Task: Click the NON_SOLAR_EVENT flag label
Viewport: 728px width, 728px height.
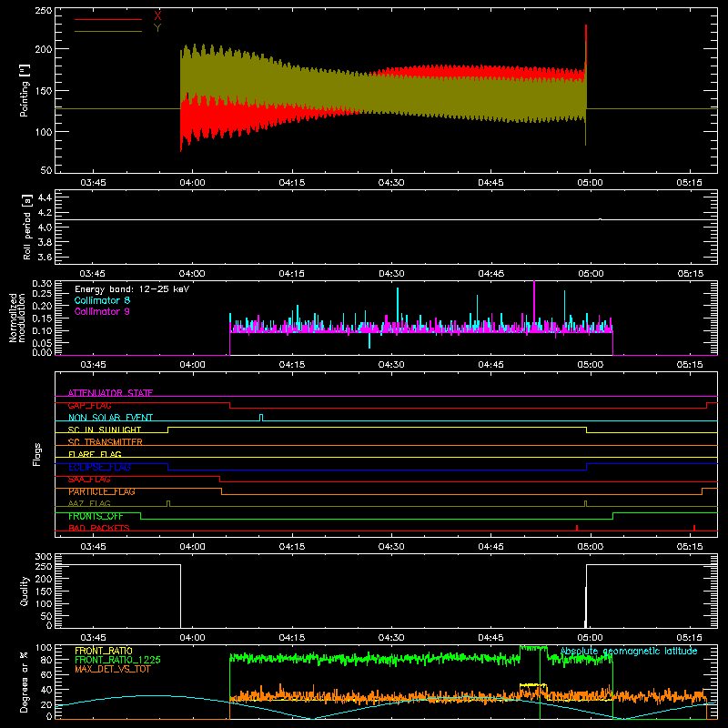Action: (x=110, y=418)
